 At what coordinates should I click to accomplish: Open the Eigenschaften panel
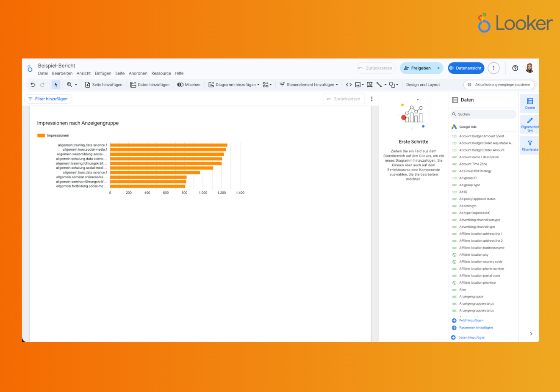tap(530, 124)
